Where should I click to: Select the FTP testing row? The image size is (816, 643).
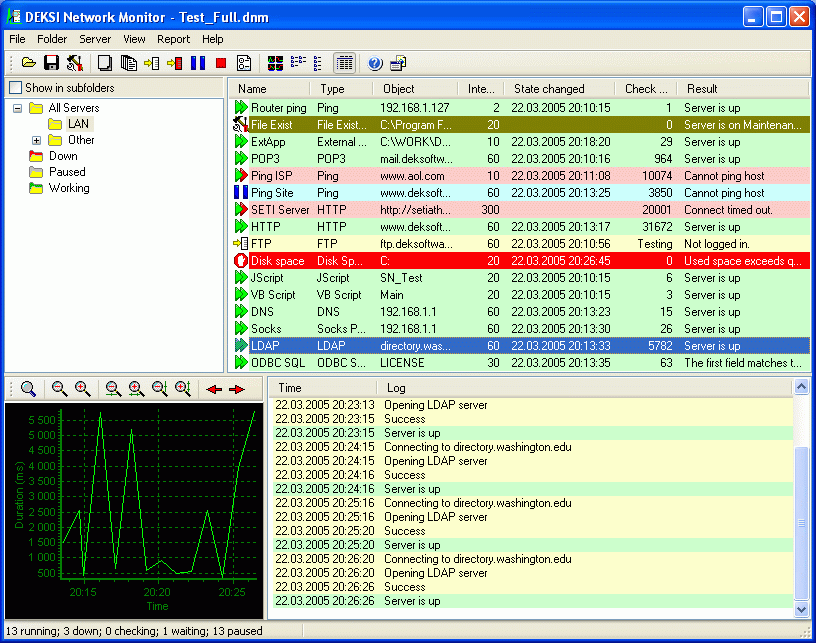(520, 244)
